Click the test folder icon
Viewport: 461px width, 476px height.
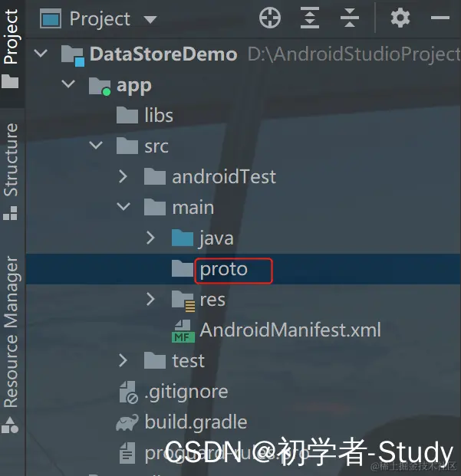click(155, 360)
